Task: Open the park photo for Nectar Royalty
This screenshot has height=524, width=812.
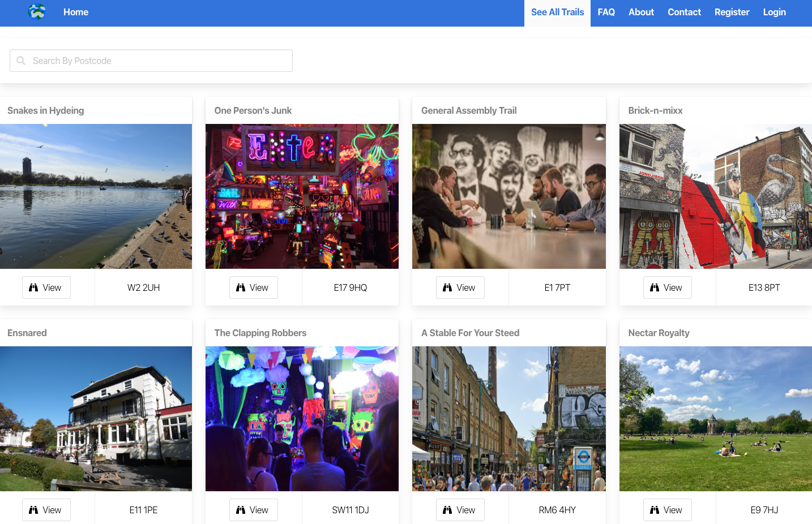Action: click(716, 419)
